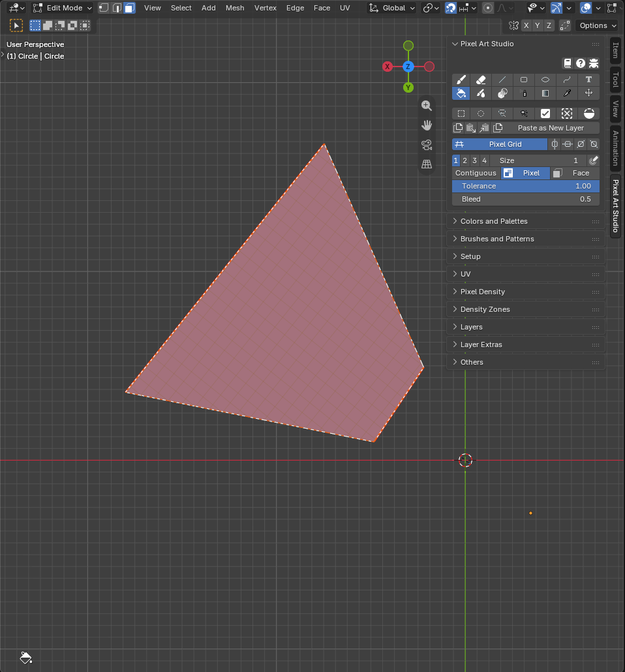The width and height of the screenshot is (625, 672).
Task: Expand Brushes and Patterns panel
Action: tap(526, 239)
